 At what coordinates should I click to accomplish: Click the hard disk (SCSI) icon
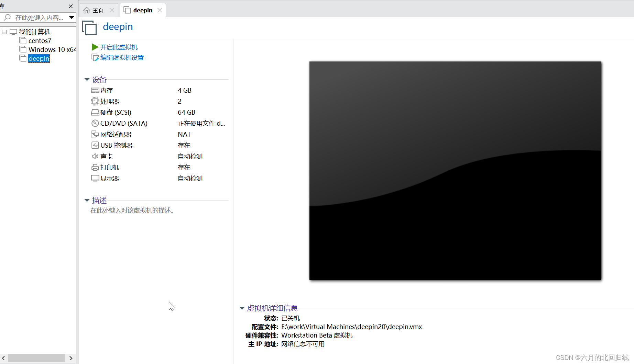[x=95, y=112]
